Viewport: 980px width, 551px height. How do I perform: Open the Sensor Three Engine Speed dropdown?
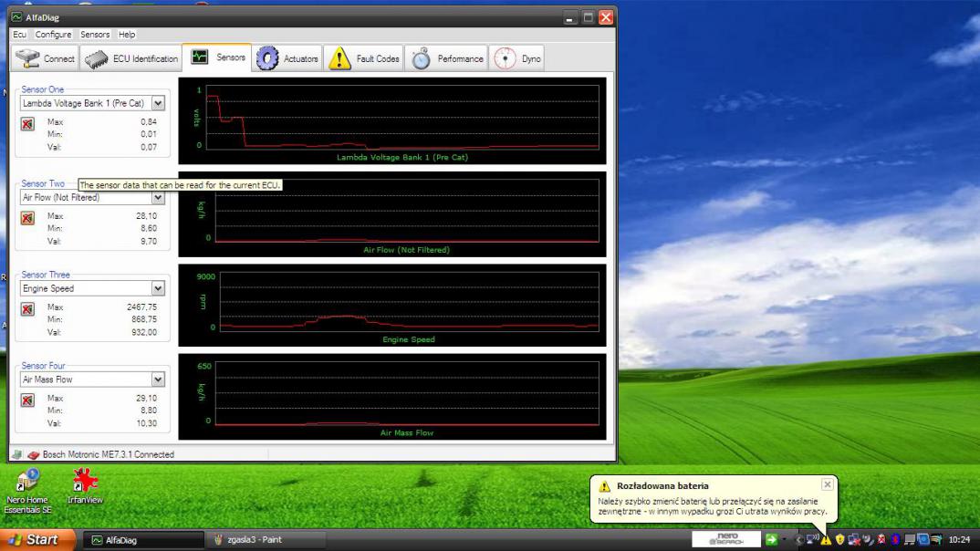pyautogui.click(x=158, y=288)
